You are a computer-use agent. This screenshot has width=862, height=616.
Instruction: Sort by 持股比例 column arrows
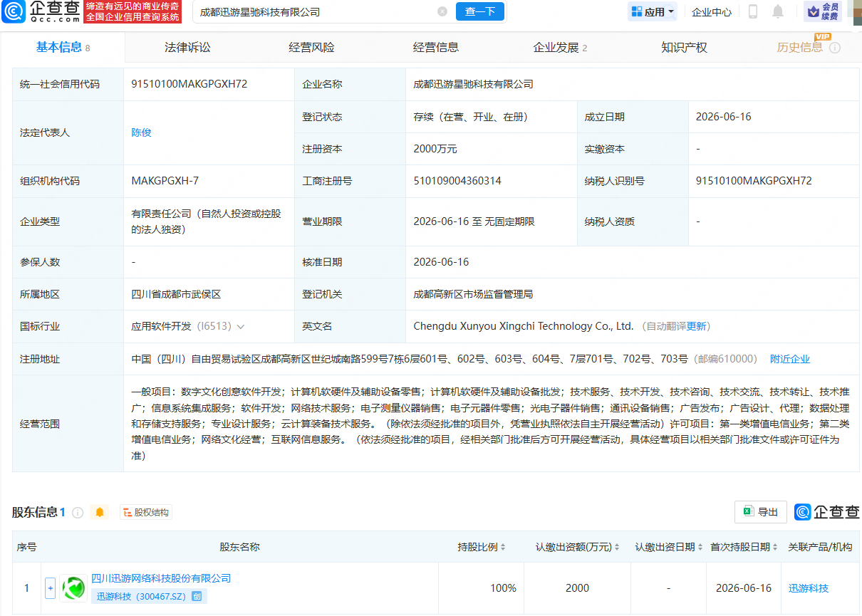coord(503,547)
